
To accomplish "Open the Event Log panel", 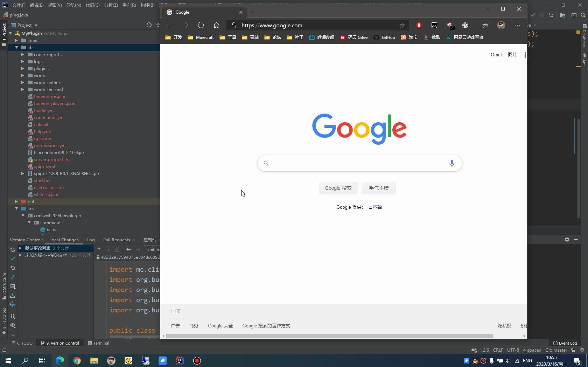I will (565, 343).
